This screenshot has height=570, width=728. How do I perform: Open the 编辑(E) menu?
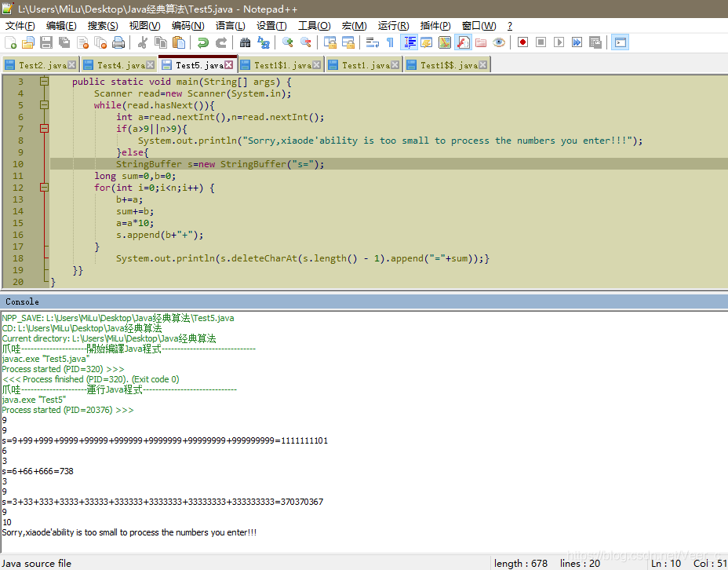(x=61, y=26)
